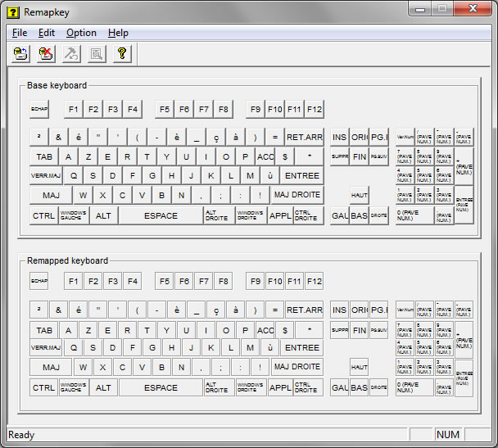
Task: Click CTRL key on Remapped keyboard
Action: 44,387
